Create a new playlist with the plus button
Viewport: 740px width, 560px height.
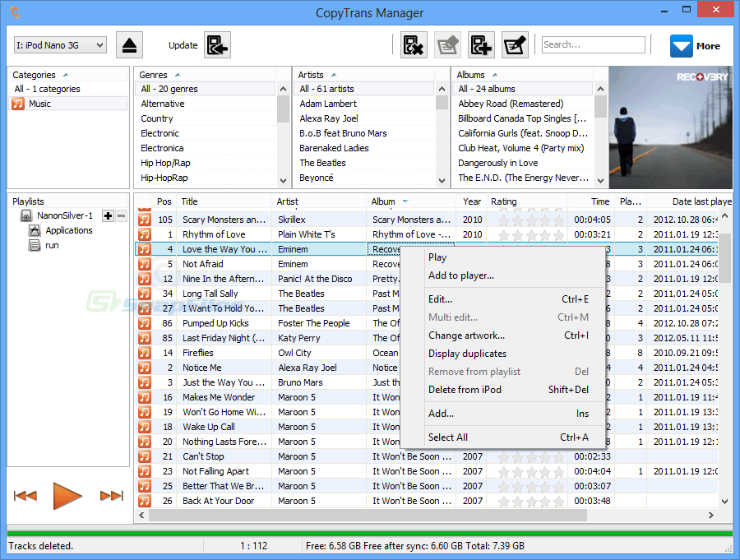point(108,216)
